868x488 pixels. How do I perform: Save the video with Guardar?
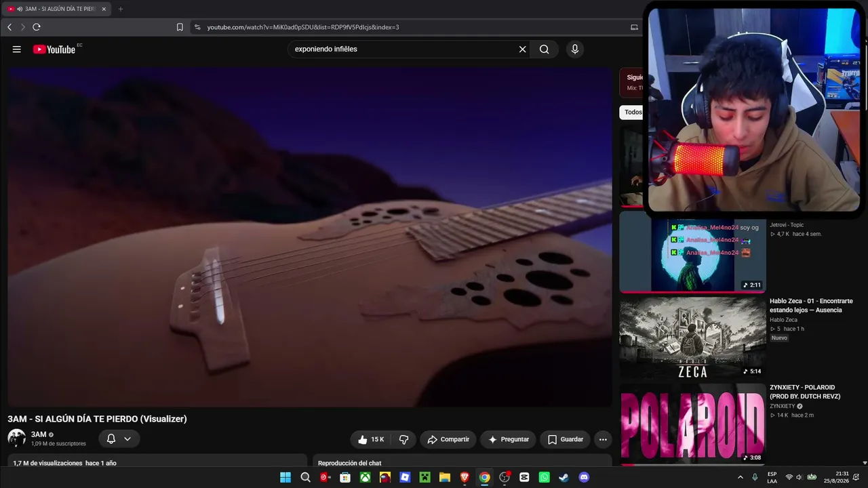566,439
